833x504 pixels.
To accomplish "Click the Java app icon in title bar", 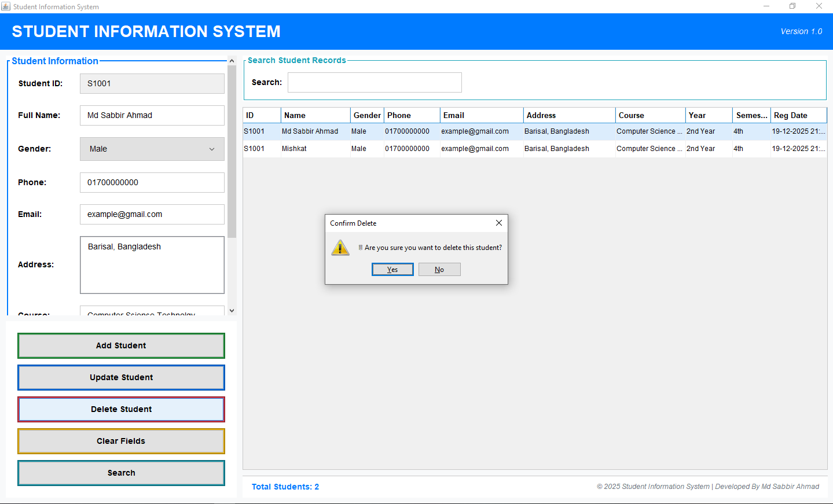I will click(x=6, y=6).
